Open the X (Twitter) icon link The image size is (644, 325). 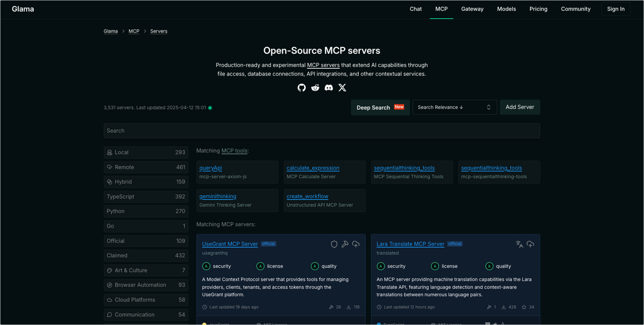[x=342, y=88]
